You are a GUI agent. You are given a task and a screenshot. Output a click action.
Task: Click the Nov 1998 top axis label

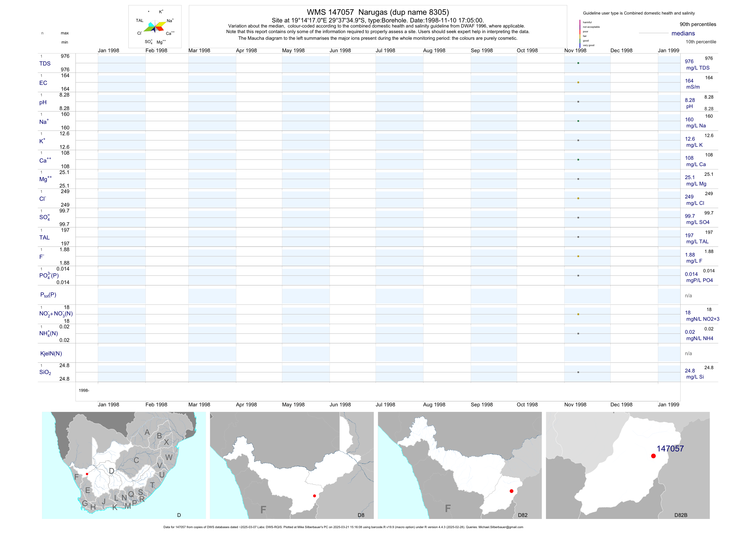click(575, 50)
